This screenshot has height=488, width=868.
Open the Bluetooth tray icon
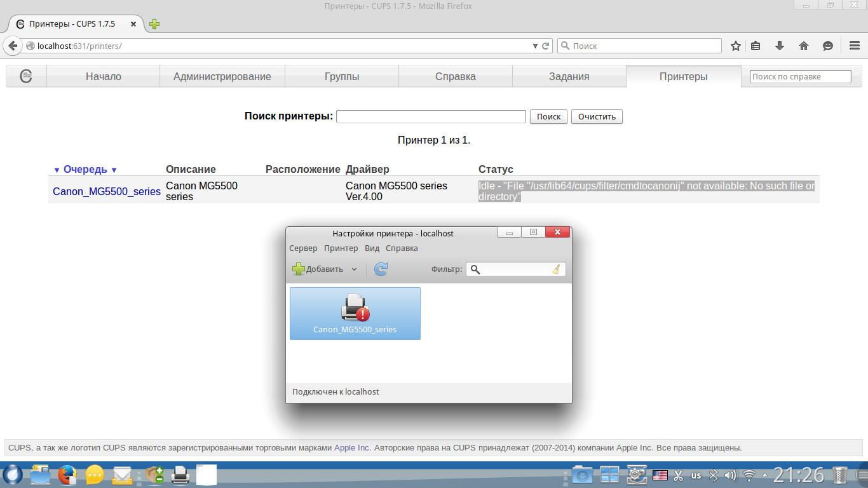(x=714, y=475)
